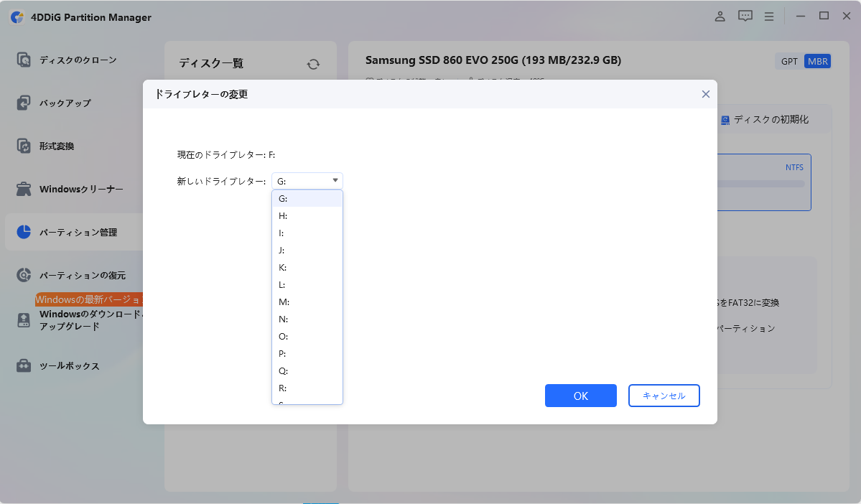Image resolution: width=861 pixels, height=504 pixels.
Task: Click the 4DDiG Partition Manager logo
Action: [x=17, y=17]
